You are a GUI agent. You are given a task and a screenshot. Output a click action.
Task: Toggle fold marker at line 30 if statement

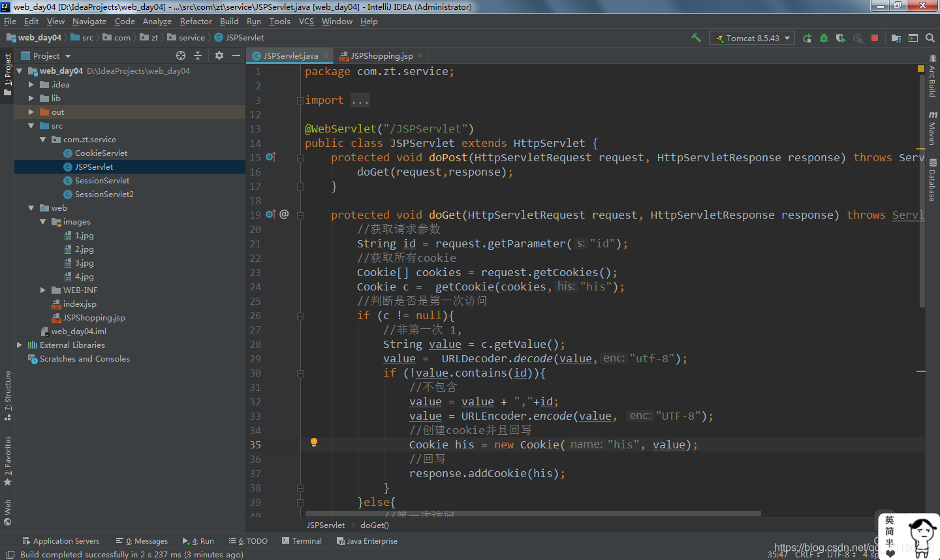click(300, 373)
